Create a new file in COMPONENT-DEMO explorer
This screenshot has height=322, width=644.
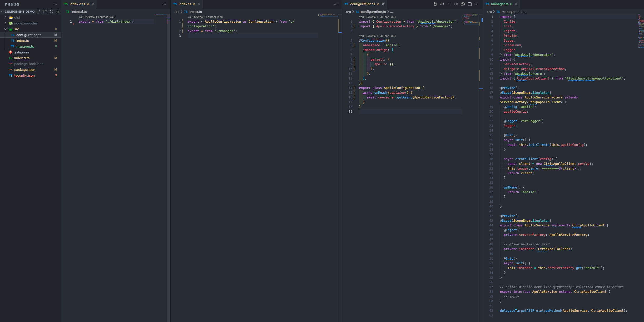(x=39, y=12)
